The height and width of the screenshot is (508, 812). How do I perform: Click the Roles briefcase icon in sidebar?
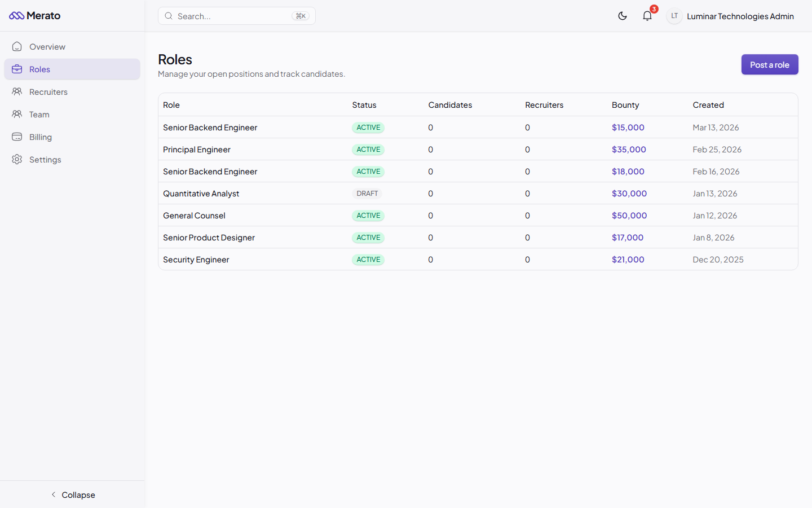click(17, 69)
